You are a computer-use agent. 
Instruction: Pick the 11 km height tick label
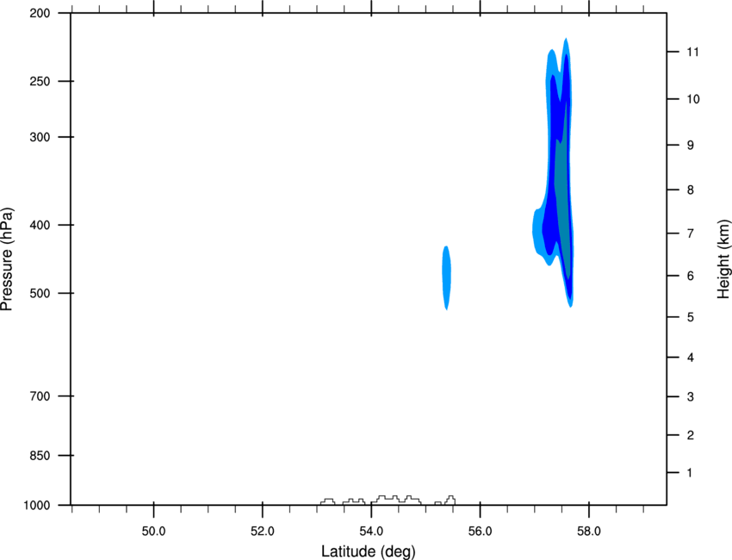click(693, 52)
